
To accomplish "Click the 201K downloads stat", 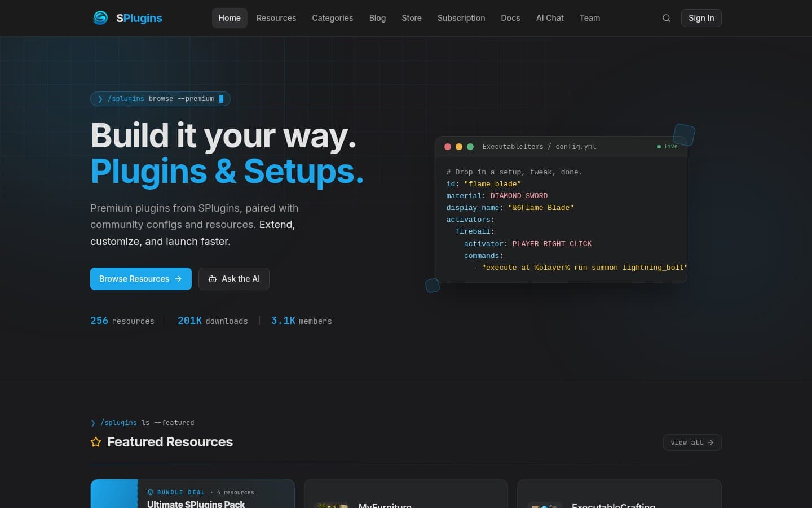I will click(213, 321).
